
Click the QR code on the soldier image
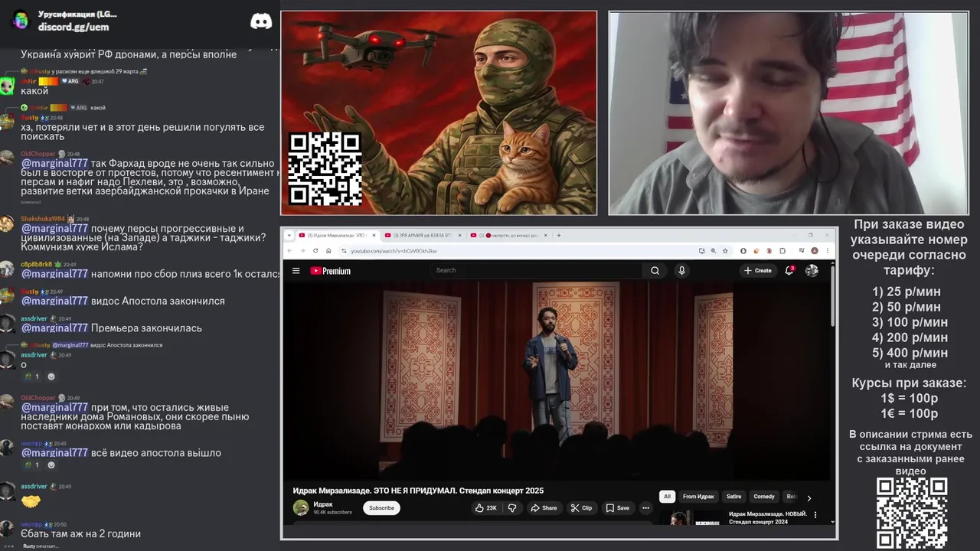pos(325,168)
